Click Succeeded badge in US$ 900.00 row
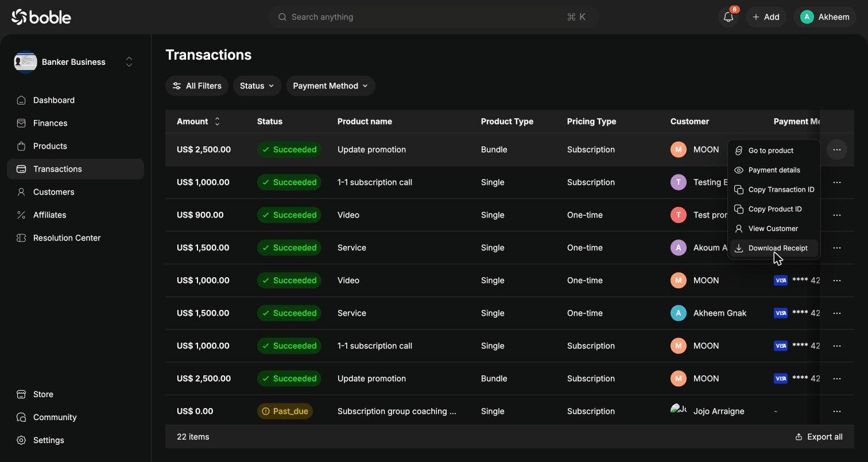 point(289,215)
